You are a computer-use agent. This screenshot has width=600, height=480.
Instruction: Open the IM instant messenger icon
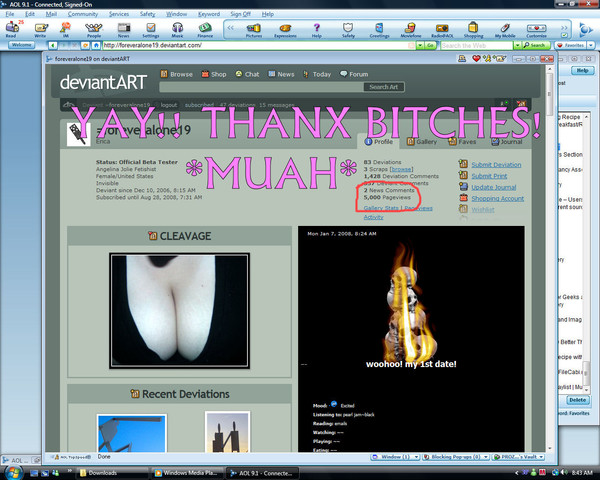pos(66,29)
